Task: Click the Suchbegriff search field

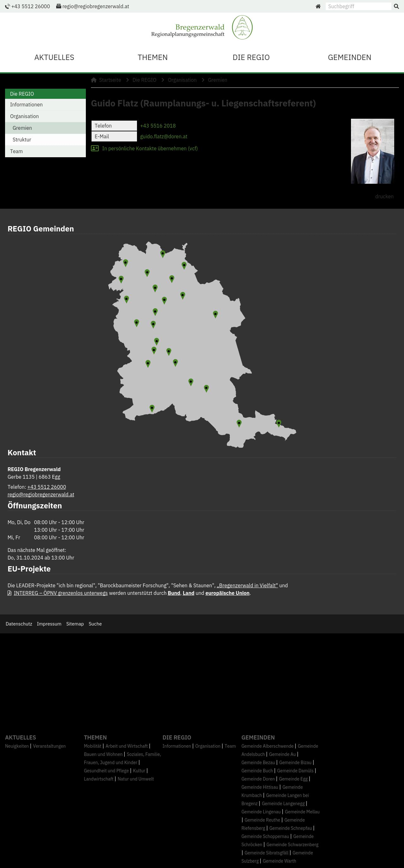Action: 358,6
